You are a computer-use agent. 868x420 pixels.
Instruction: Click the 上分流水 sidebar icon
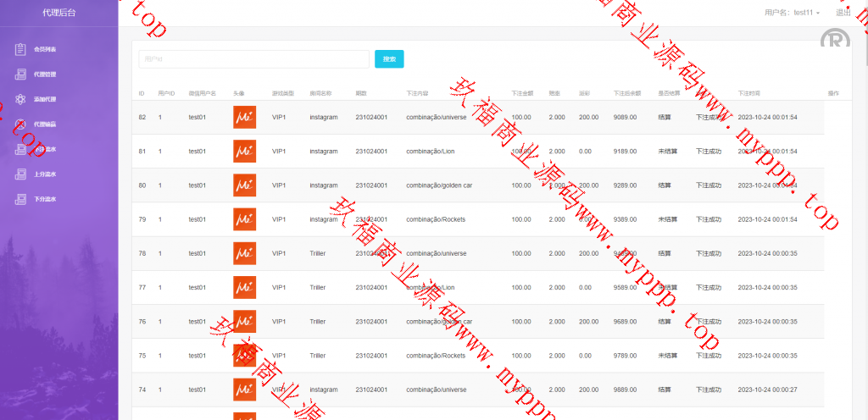click(x=20, y=174)
